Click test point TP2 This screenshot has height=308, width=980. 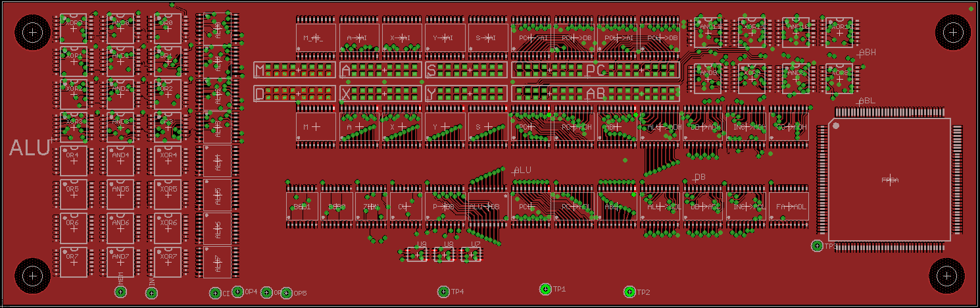point(629,292)
